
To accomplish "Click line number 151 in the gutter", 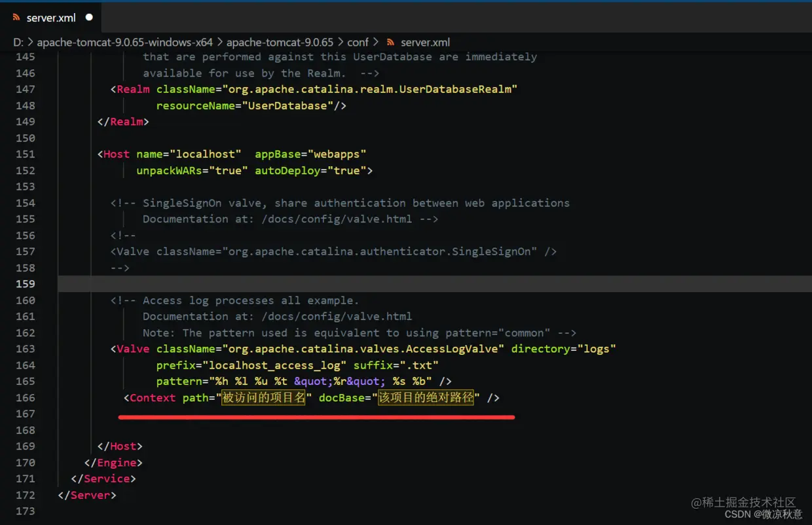I will 25,154.
